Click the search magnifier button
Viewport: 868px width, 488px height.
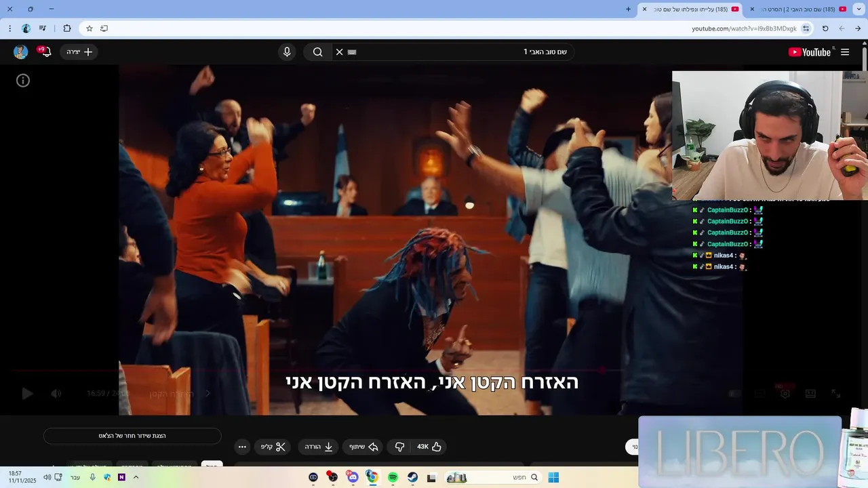(x=318, y=52)
